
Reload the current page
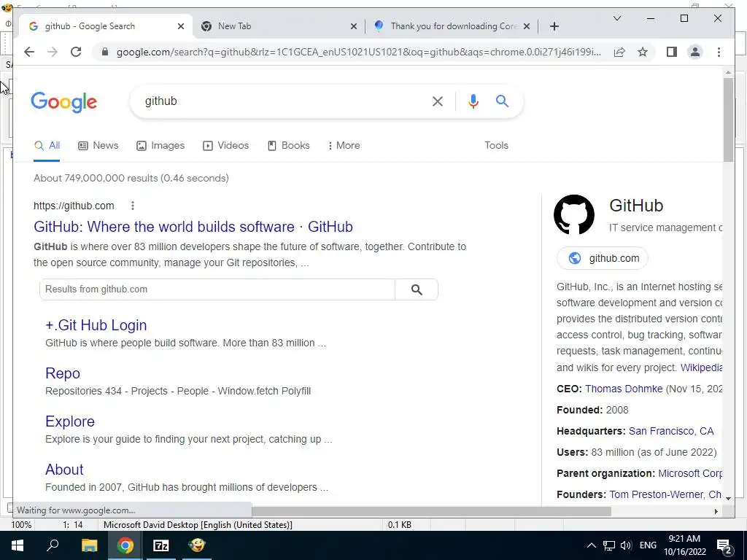[x=76, y=52]
